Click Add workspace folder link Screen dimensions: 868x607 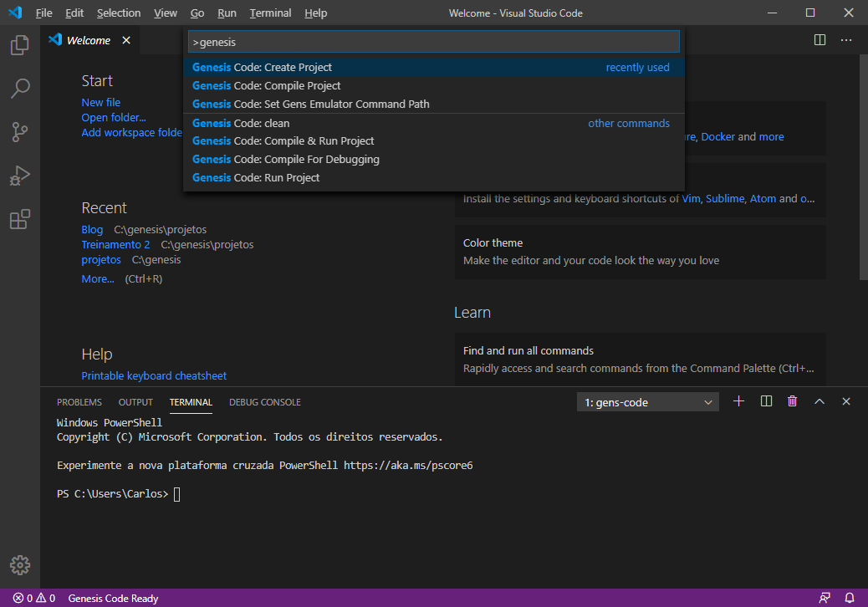pos(132,132)
